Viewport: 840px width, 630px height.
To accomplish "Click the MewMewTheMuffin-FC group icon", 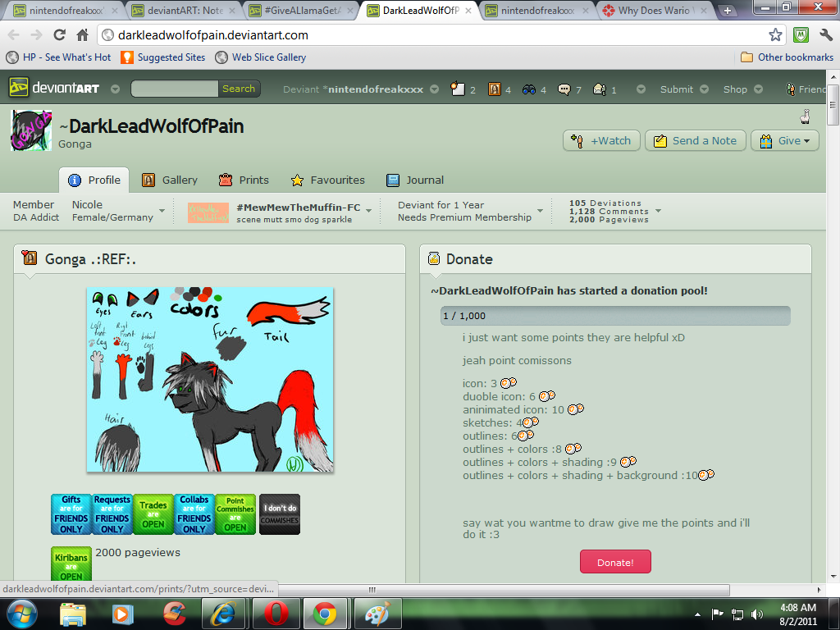I will [208, 212].
